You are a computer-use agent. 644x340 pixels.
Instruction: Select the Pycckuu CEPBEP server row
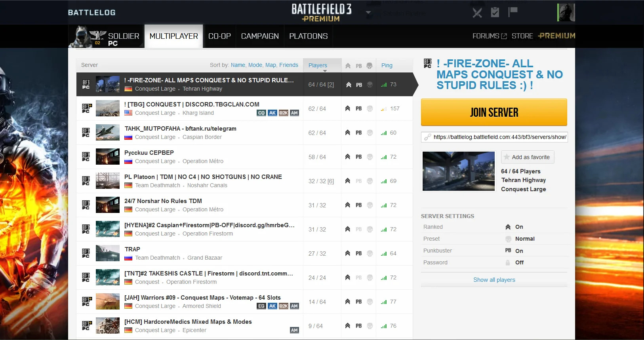(x=244, y=157)
